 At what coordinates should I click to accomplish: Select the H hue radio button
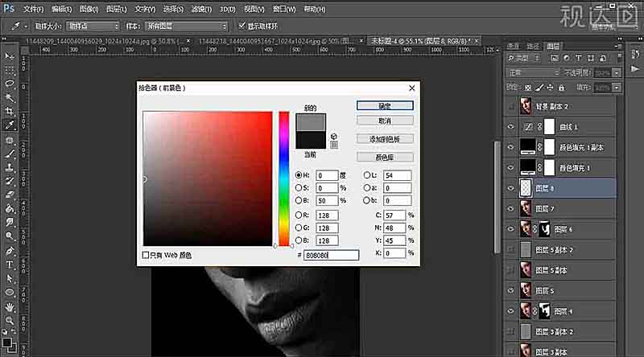click(x=299, y=174)
